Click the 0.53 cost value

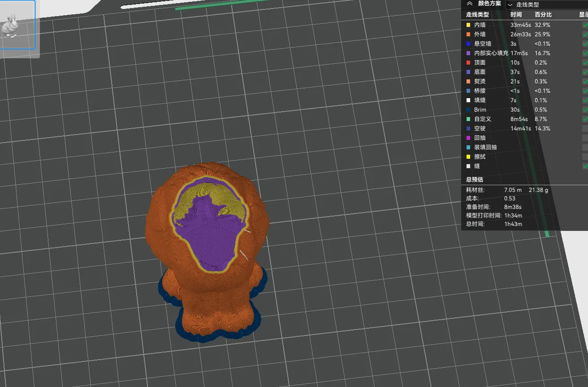click(510, 199)
